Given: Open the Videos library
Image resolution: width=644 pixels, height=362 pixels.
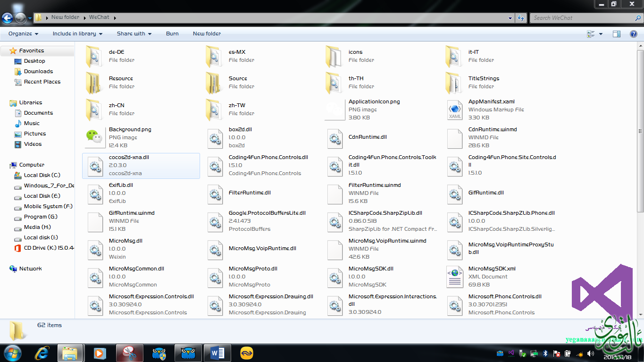Looking at the screenshot, I should click(x=33, y=144).
